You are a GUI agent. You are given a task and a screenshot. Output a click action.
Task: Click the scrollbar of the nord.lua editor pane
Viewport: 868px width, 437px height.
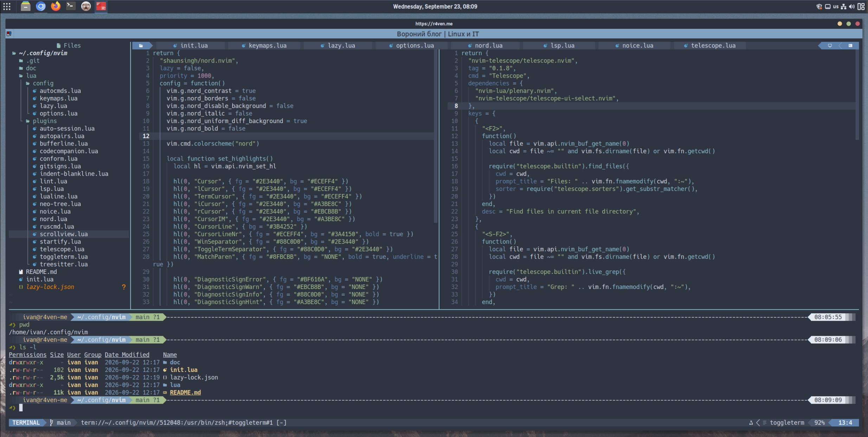click(x=436, y=136)
